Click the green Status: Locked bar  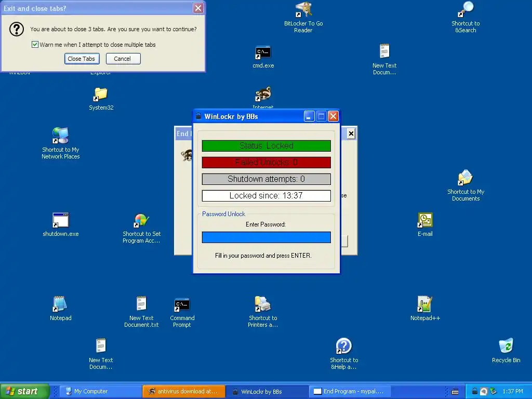point(267,146)
